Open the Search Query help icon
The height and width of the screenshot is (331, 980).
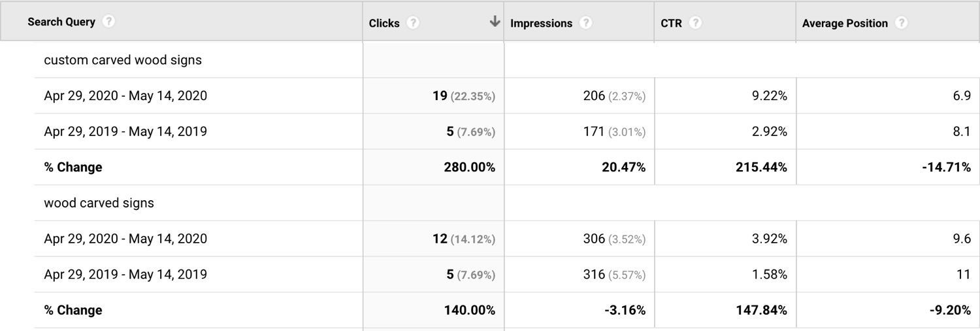click(109, 22)
